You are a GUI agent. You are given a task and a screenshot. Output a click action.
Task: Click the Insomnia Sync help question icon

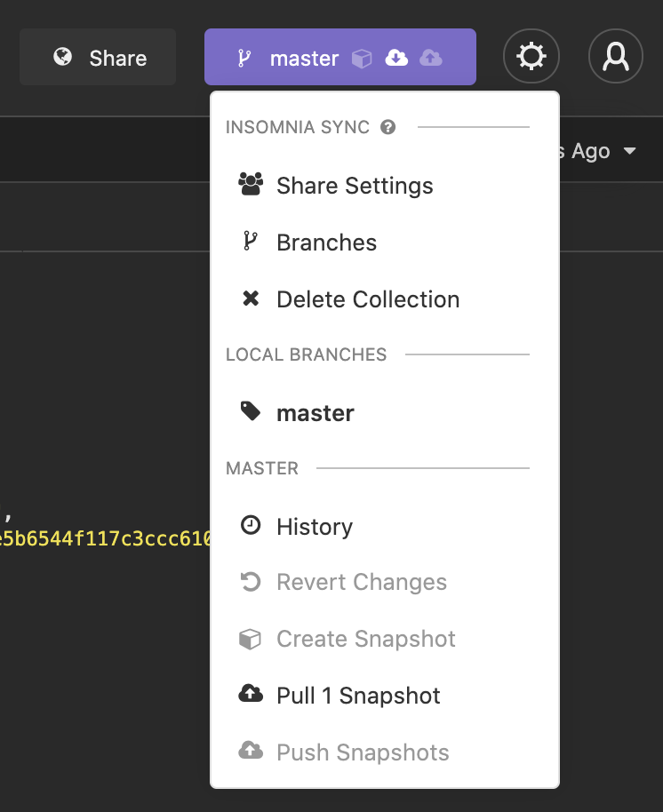(x=387, y=127)
